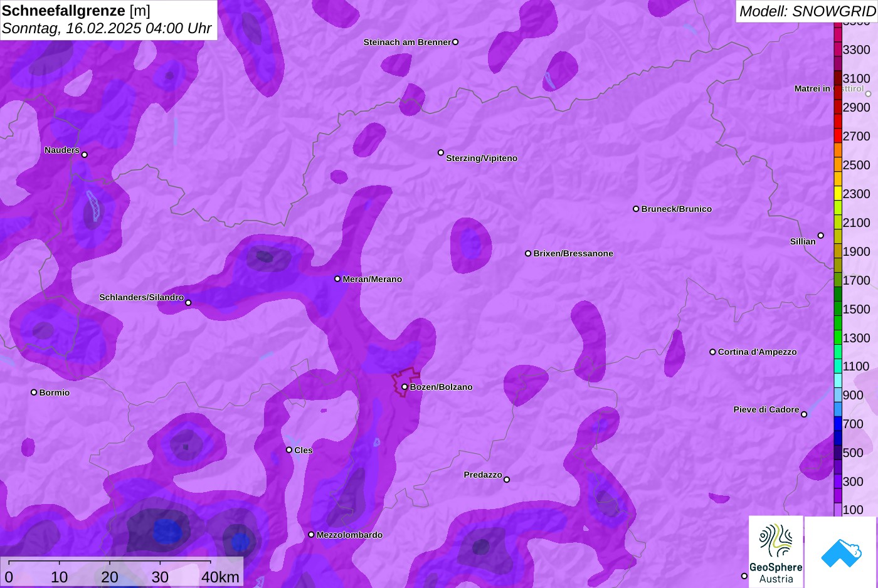Click the 3300 legend value
878x588 pixels.
tap(857, 50)
